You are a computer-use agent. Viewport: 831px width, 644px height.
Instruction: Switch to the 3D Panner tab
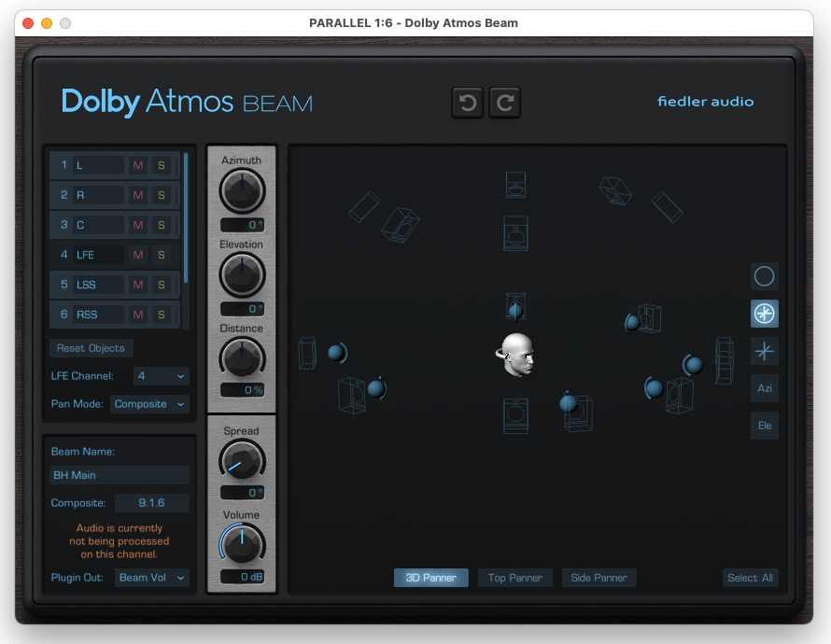click(430, 578)
